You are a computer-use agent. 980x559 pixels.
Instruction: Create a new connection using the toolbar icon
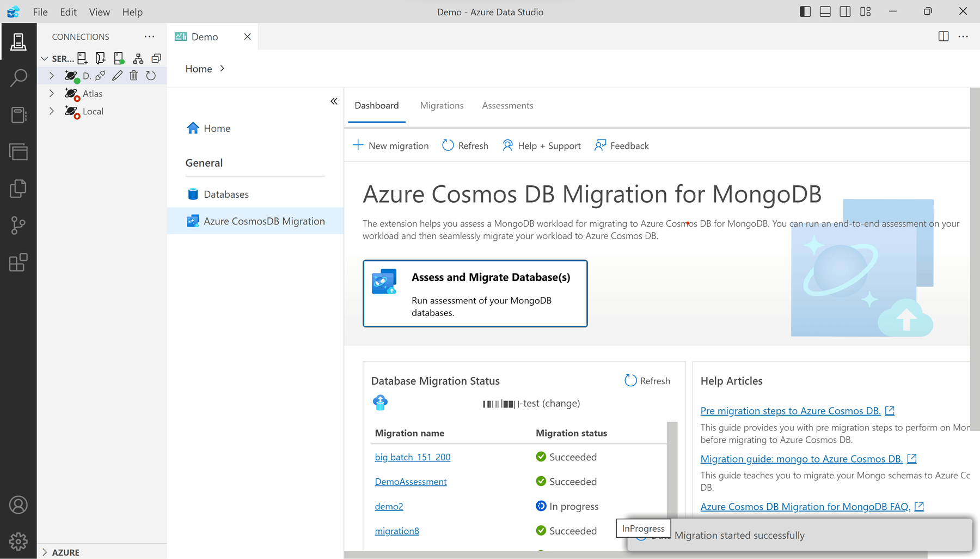click(82, 58)
